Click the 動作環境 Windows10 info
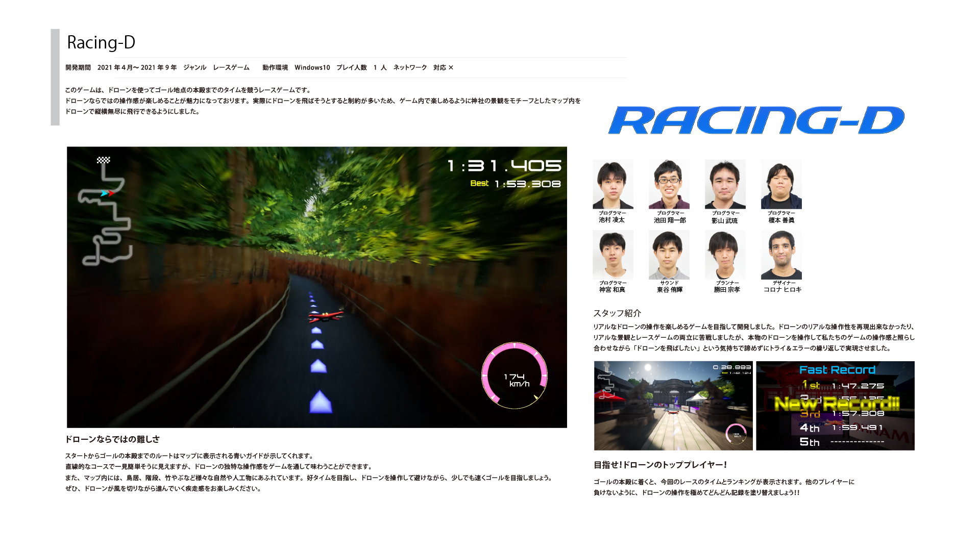This screenshot has height=551, width=980. tap(296, 67)
